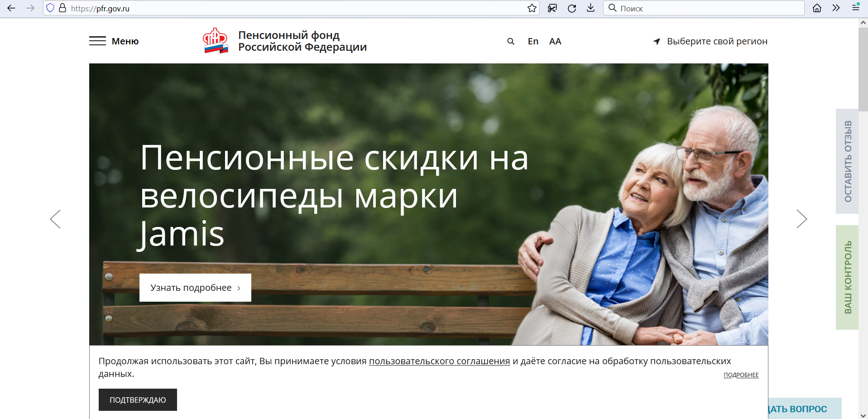Open site search magnifier icon
The height and width of the screenshot is (419, 868).
511,42
